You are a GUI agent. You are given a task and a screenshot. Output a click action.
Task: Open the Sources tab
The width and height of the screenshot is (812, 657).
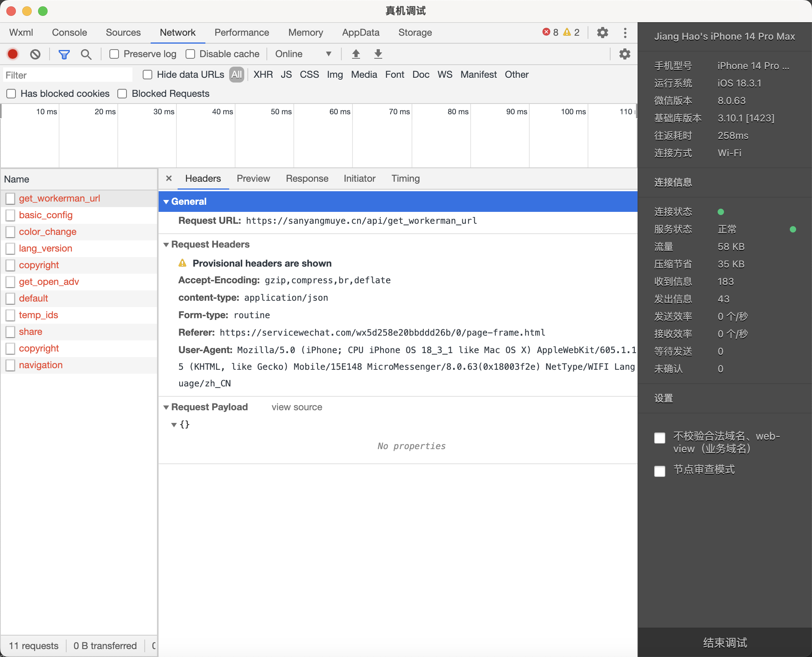(123, 33)
